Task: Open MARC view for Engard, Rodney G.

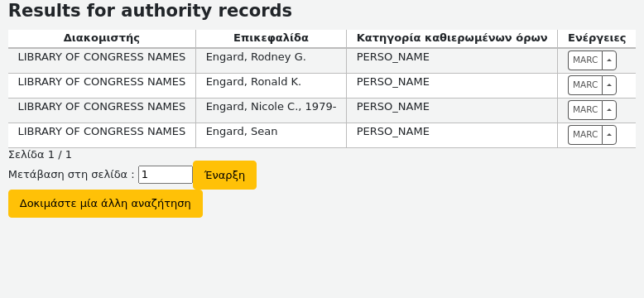Action: coord(585,60)
